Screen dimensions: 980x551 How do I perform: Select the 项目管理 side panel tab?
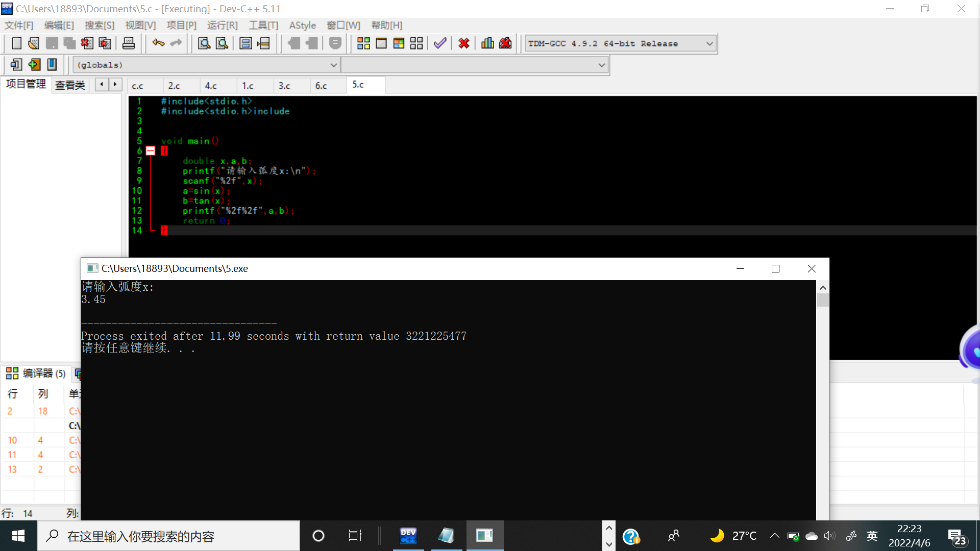(26, 84)
